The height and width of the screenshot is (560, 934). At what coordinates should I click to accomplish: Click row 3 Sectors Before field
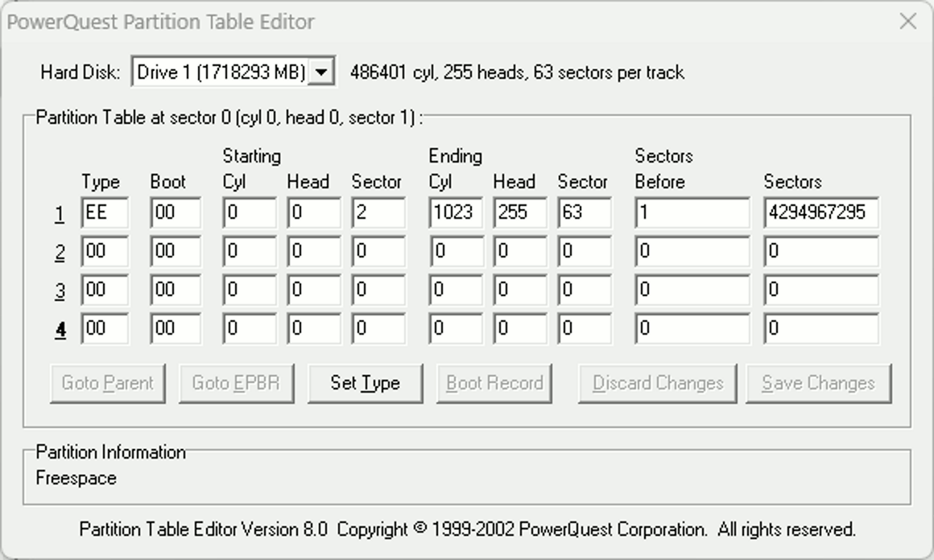692,290
